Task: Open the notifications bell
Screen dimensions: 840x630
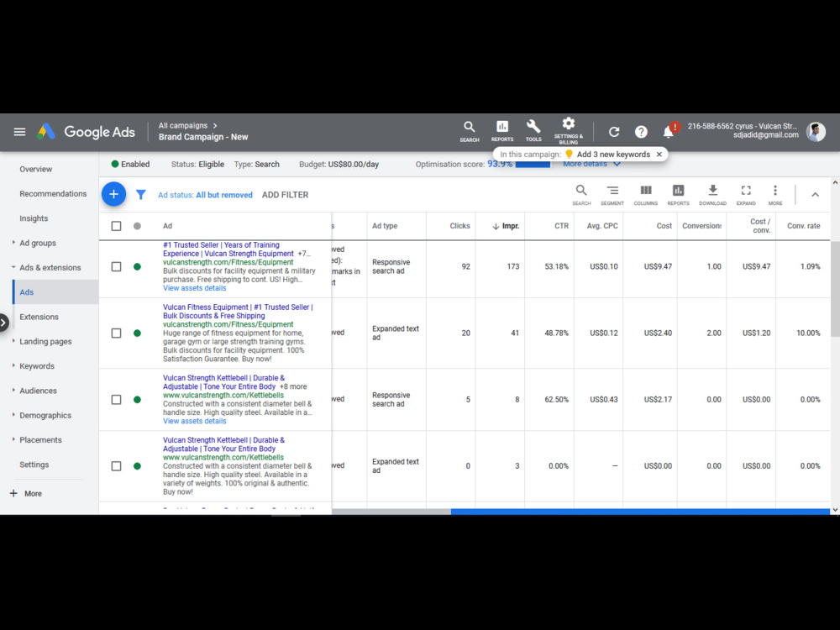Action: 669,131
